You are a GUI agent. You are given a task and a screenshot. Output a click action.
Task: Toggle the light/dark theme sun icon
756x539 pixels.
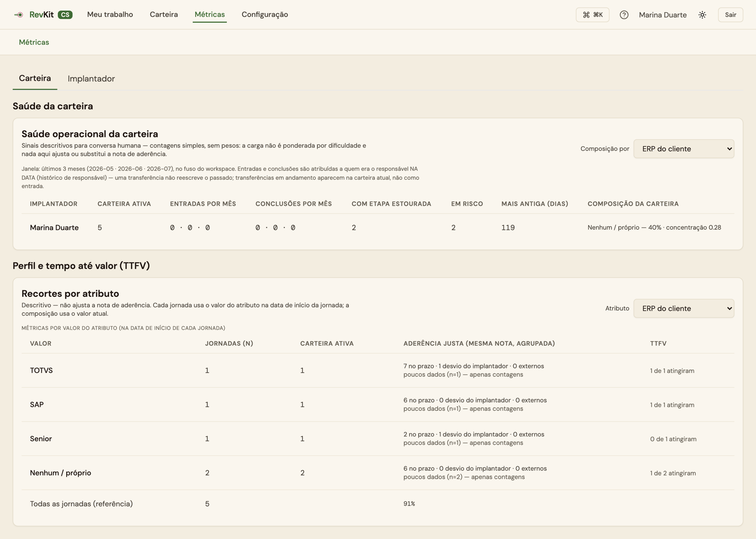point(703,15)
